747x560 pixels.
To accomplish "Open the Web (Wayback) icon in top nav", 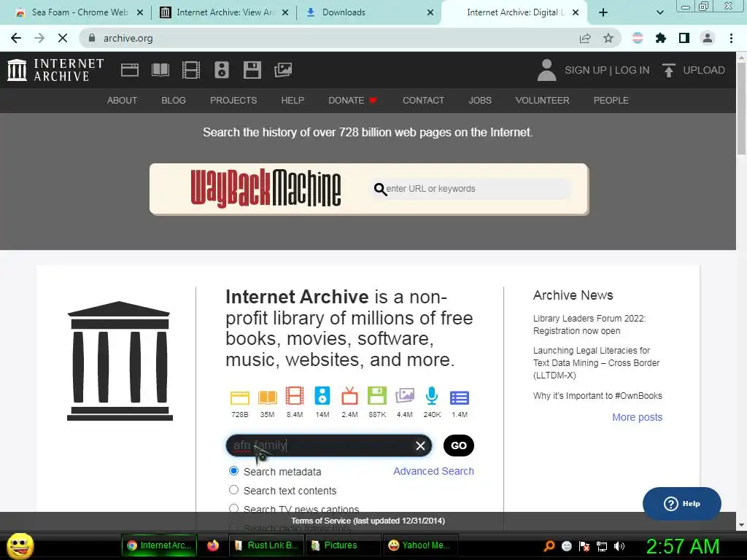I will [x=130, y=70].
